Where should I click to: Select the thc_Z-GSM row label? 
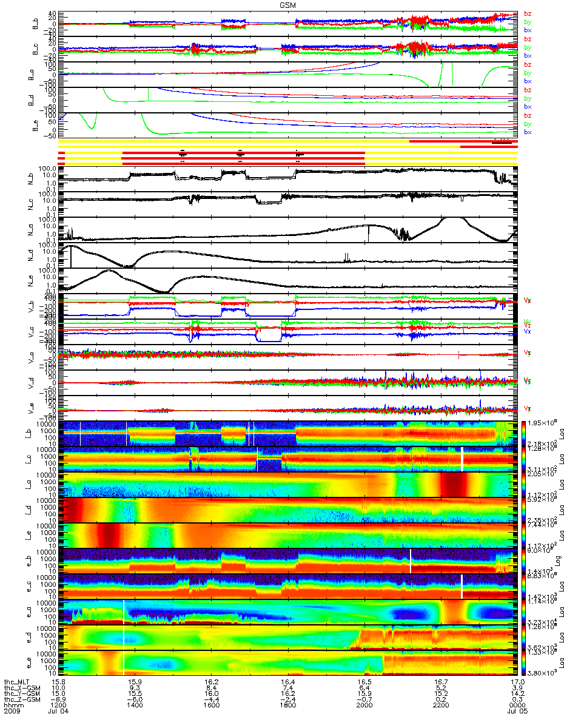[x=21, y=700]
